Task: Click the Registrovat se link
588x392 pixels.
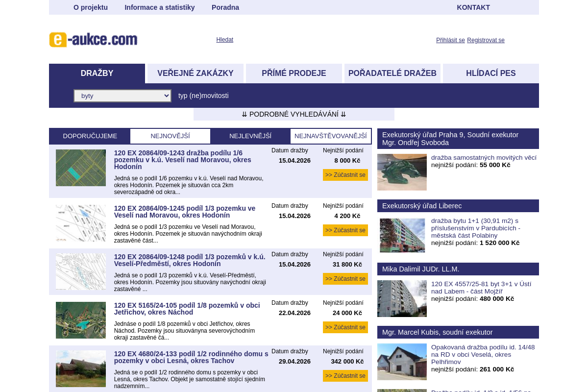Action: [x=486, y=40]
